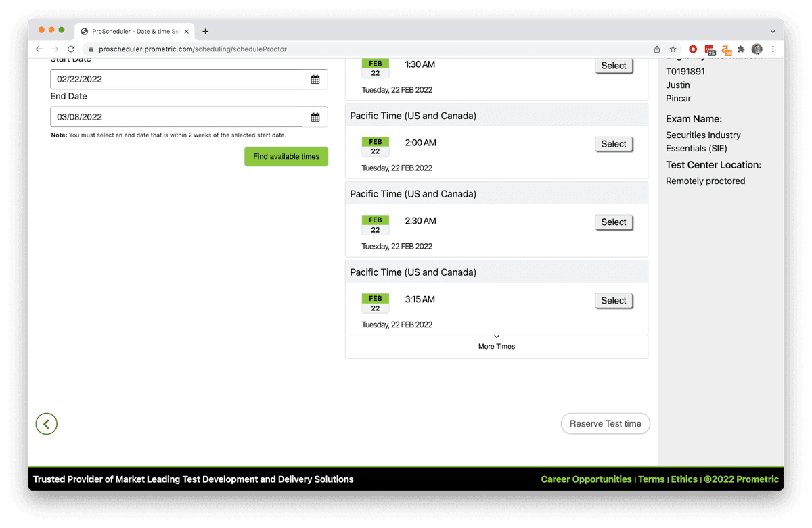This screenshot has width=812, height=528.
Task: Select the 3:15 AM time slot
Action: 614,301
